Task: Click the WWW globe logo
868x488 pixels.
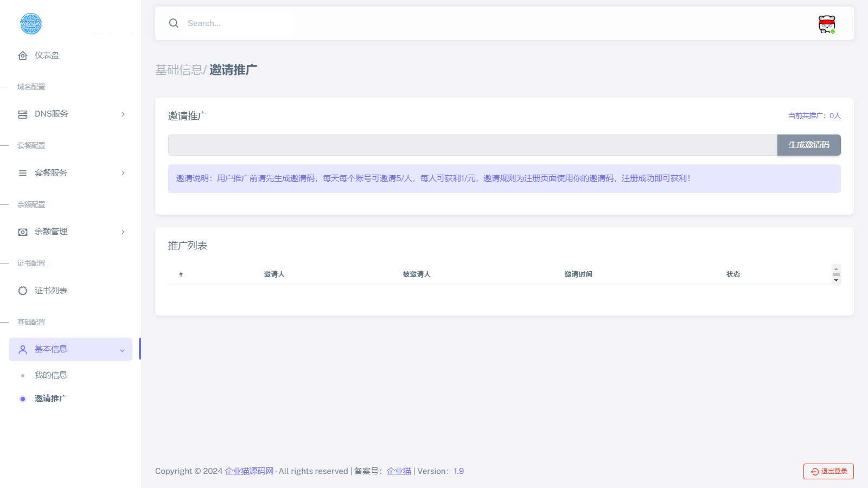Action: pos(30,23)
